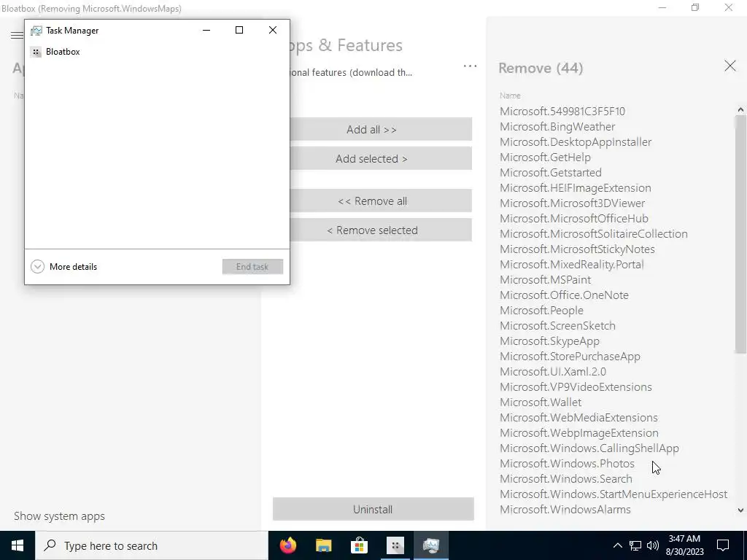The width and height of the screenshot is (747, 560).
Task: Click scroll-up arrow of Remove list
Action: (740, 110)
